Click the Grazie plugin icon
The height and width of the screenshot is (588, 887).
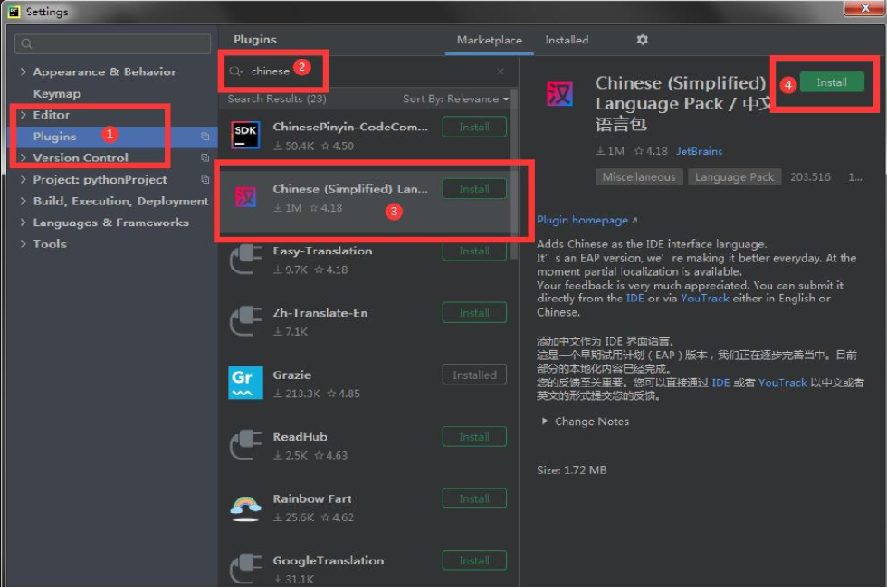pyautogui.click(x=245, y=383)
